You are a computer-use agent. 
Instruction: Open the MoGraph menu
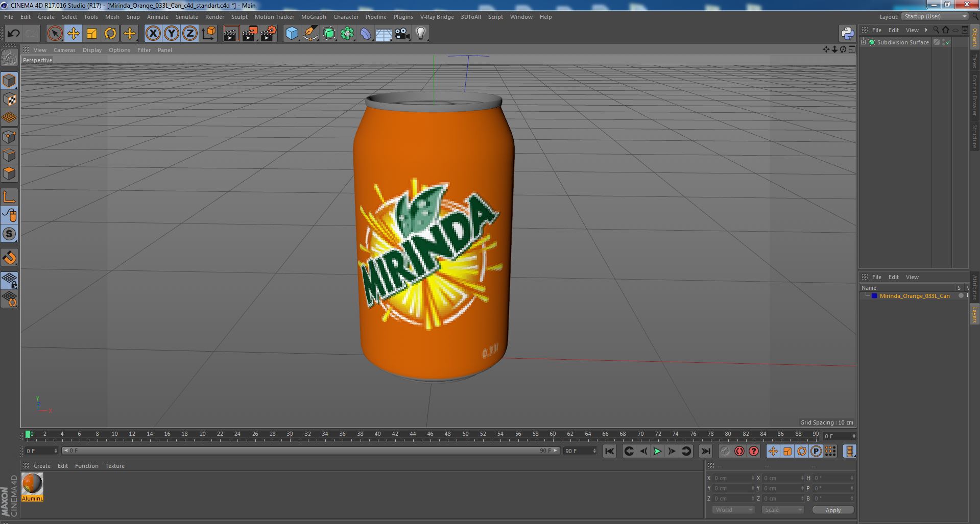[314, 17]
